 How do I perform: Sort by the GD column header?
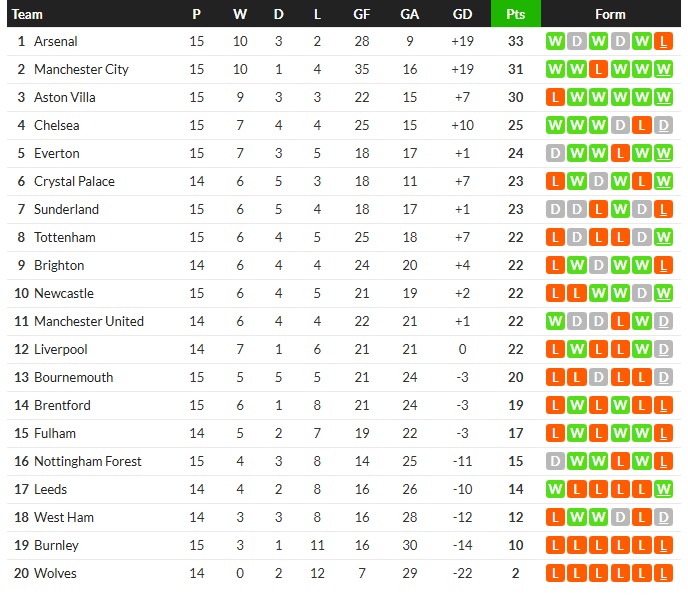[x=462, y=14]
